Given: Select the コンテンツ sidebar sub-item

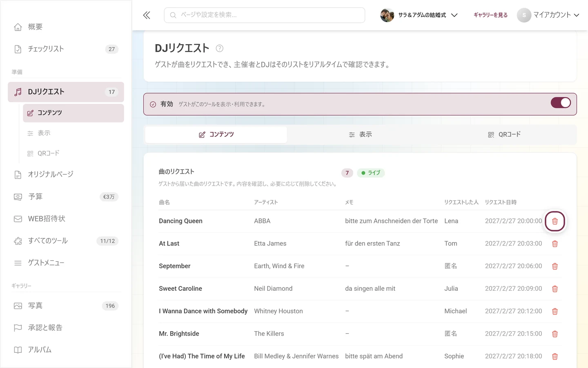Looking at the screenshot, I should pyautogui.click(x=73, y=113).
